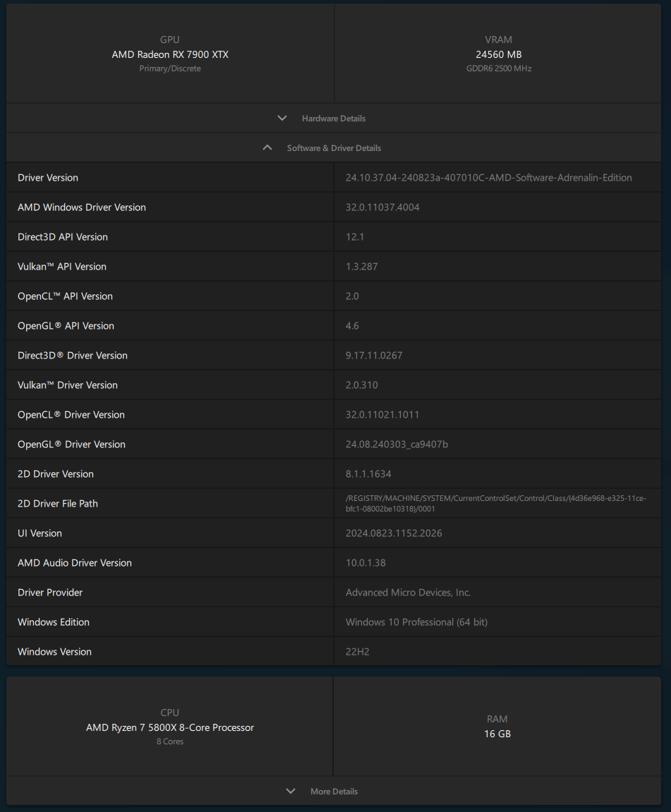
Task: Click the GDDR6 2500 MHz text
Action: 499,68
